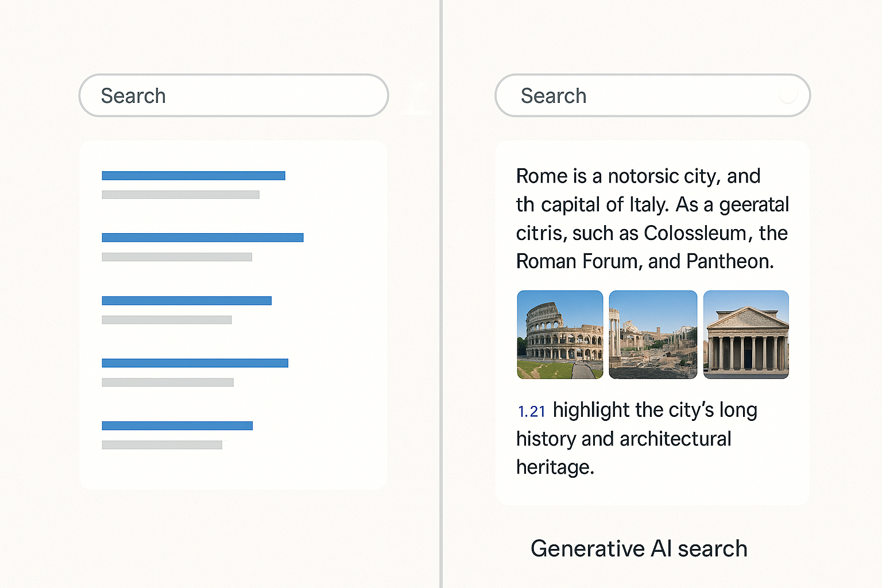Click the first result's gray description line

pyautogui.click(x=180, y=195)
